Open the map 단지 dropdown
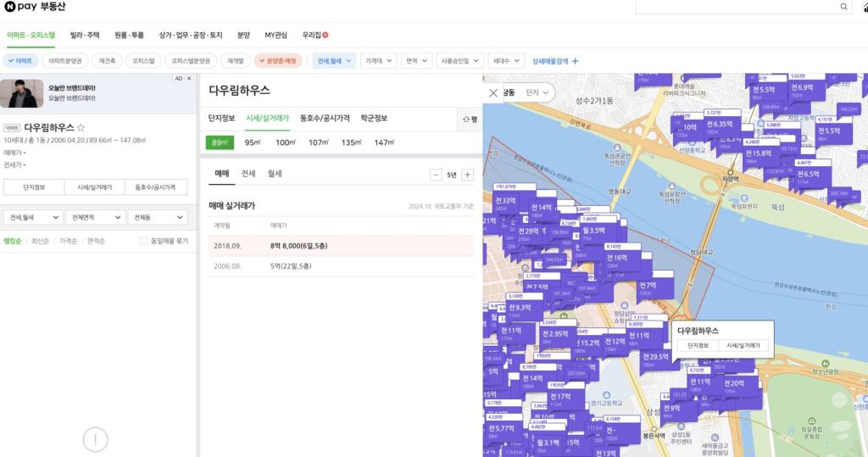Image resolution: width=868 pixels, height=457 pixels. [x=537, y=92]
